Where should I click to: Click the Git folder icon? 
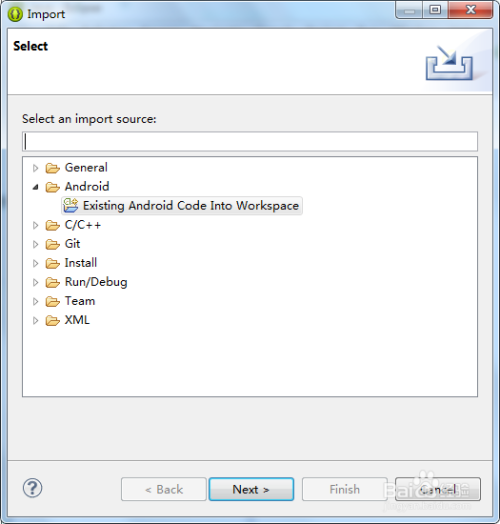[52, 244]
